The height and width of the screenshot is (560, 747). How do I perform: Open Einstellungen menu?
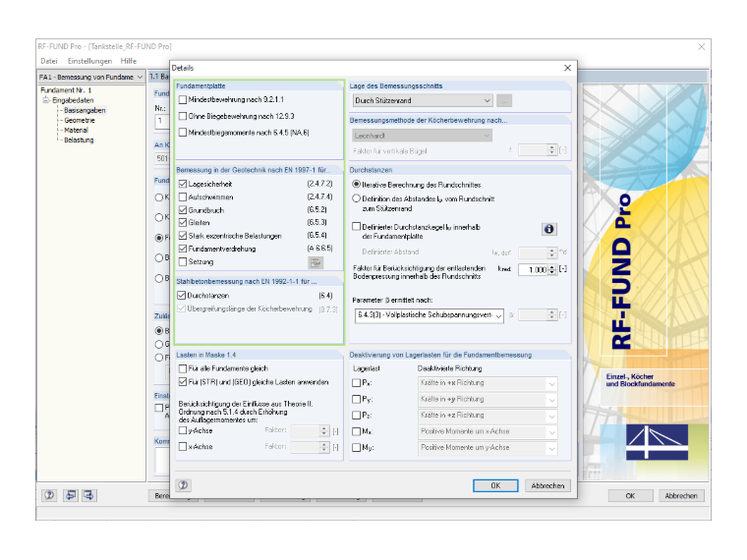[89, 61]
